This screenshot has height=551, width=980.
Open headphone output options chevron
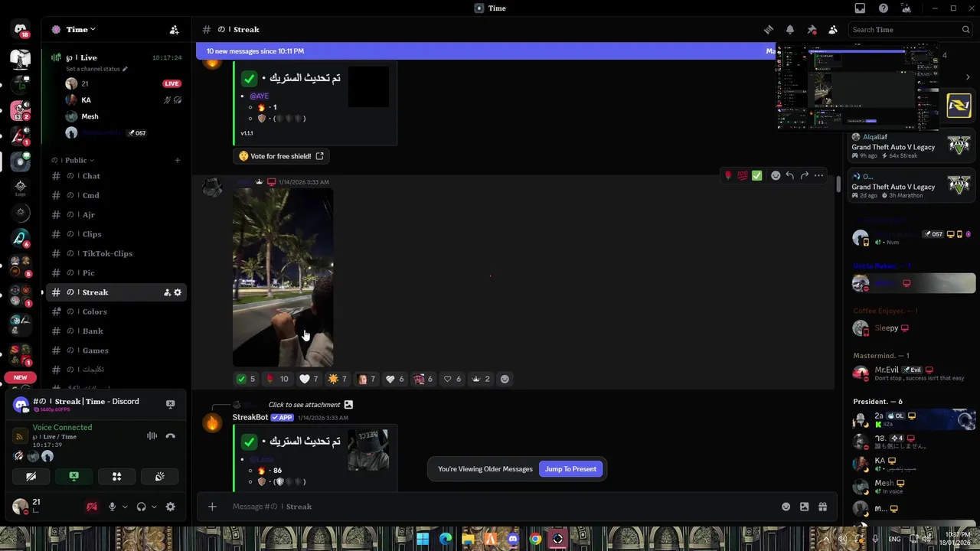154,507
